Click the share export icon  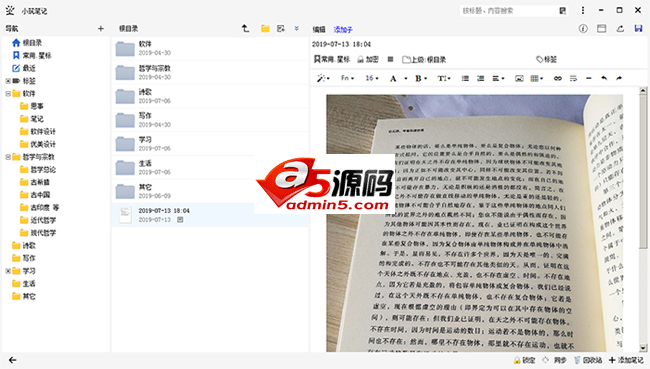click(x=620, y=29)
